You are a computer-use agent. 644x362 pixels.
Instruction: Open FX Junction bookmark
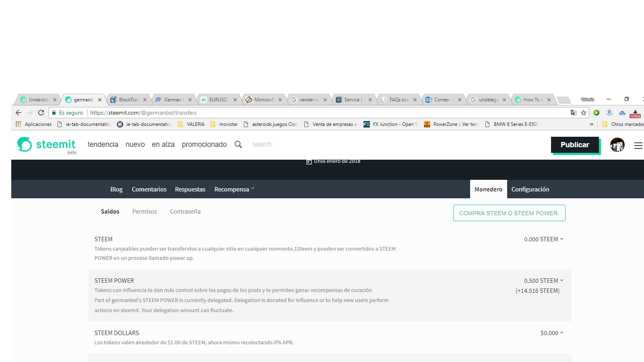(391, 124)
